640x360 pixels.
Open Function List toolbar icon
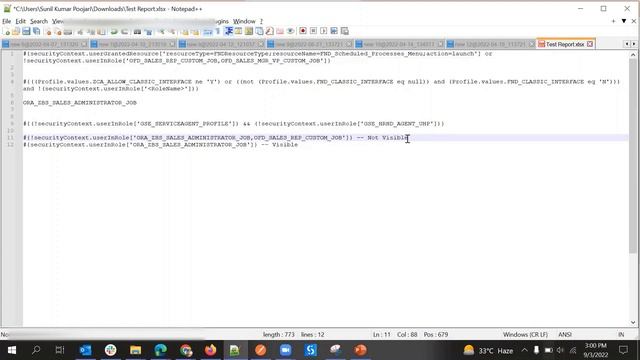(x=269, y=31)
